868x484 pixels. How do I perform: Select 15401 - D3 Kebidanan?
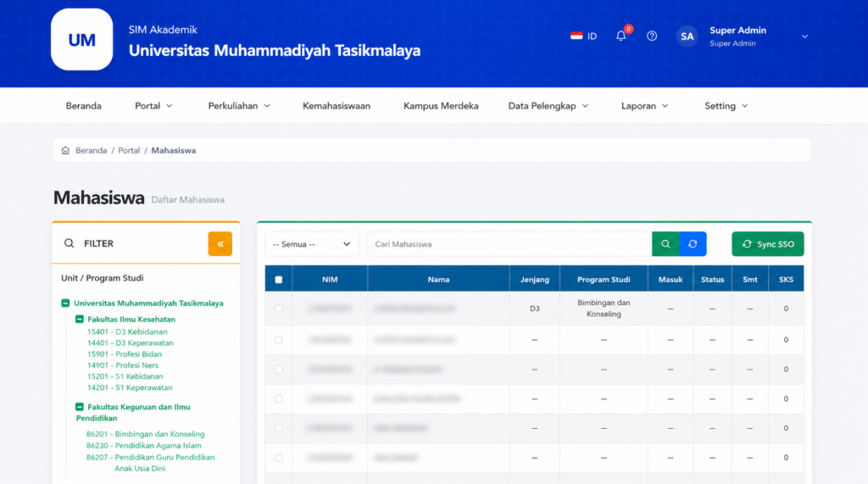[x=127, y=331]
